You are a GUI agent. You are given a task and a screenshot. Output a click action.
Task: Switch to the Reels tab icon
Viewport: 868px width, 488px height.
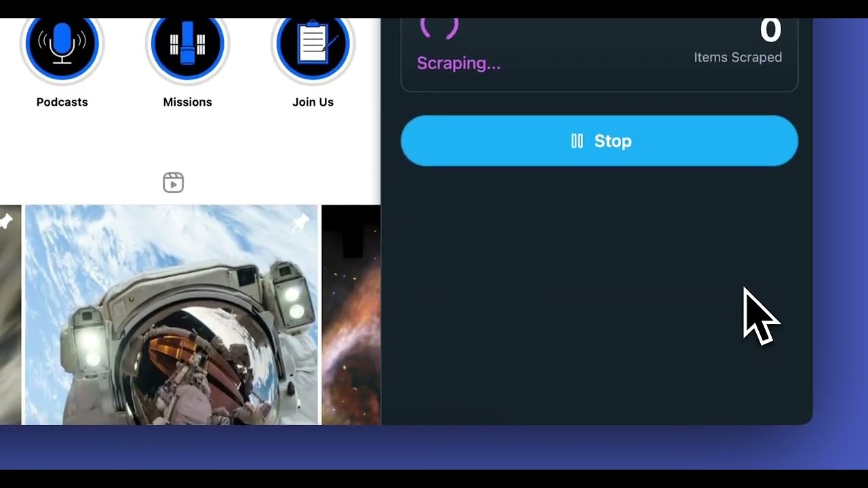tap(173, 182)
